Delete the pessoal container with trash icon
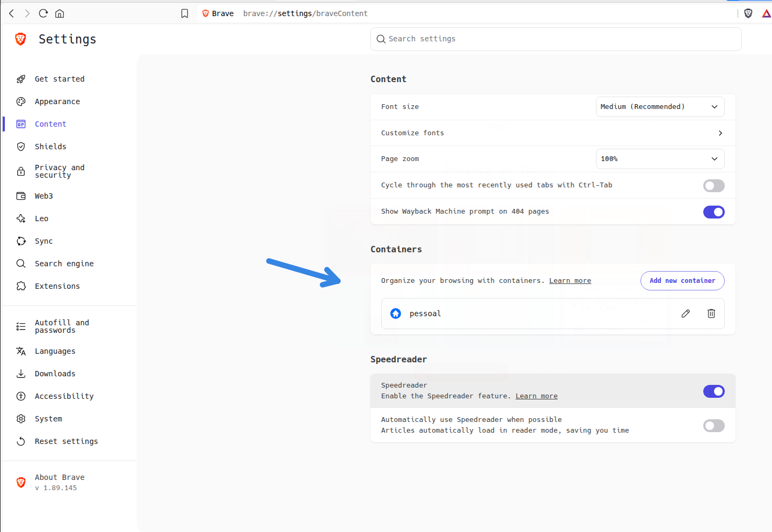The height and width of the screenshot is (532, 772). tap(711, 314)
